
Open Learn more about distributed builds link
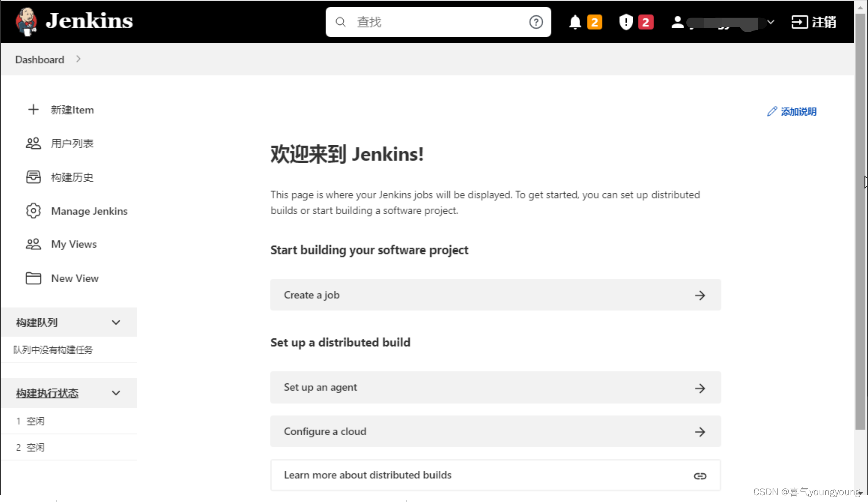(x=496, y=475)
